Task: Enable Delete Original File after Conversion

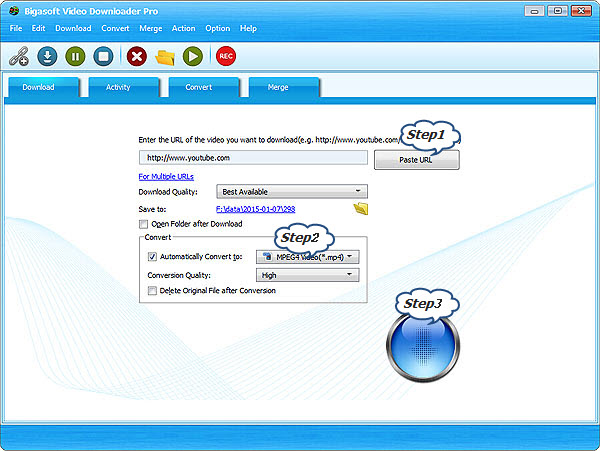Action: pyautogui.click(x=152, y=291)
